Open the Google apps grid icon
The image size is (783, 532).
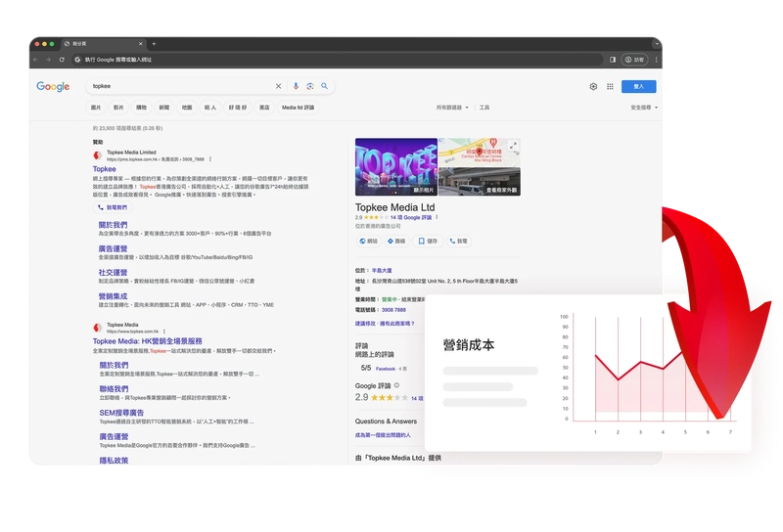pos(610,86)
